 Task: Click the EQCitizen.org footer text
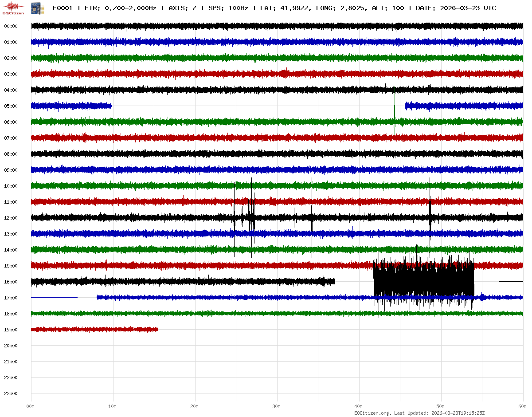372,413
